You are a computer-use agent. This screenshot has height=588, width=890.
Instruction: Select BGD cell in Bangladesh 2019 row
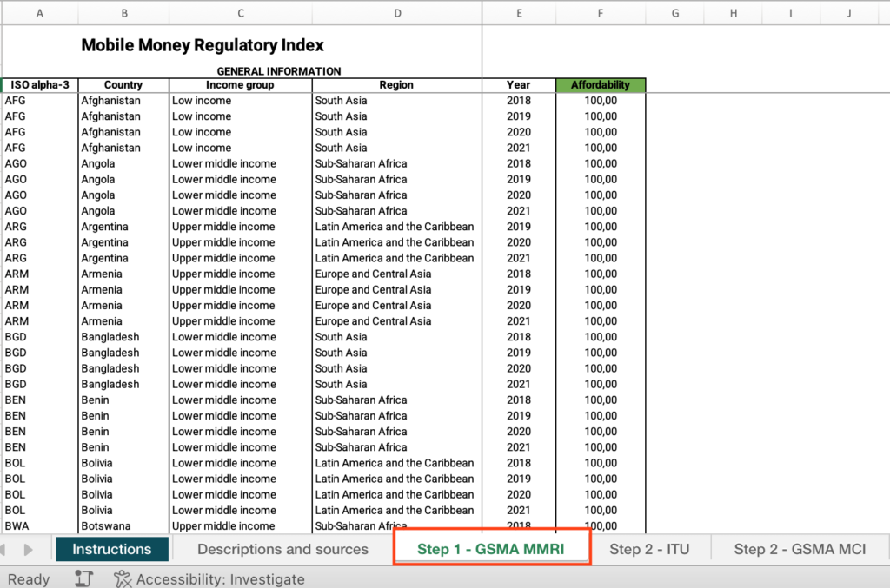coord(40,353)
